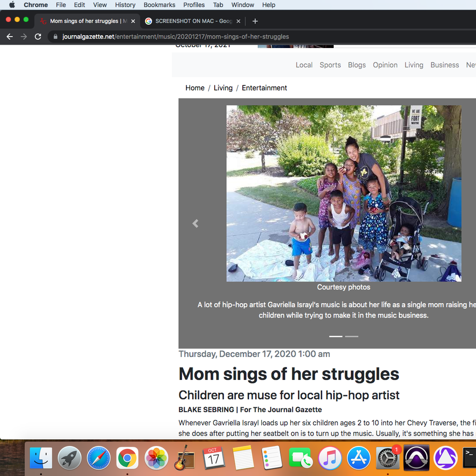Screen dimensions: 476x476
Task: Click the Courtesy photos caption
Action: click(x=344, y=287)
